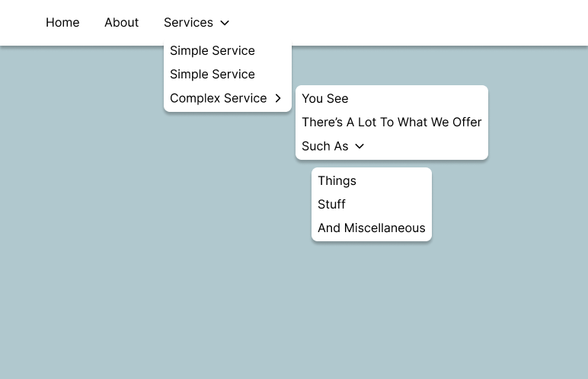Select Things from the nested submenu
Image resolution: width=588 pixels, height=379 pixels.
coord(337,181)
